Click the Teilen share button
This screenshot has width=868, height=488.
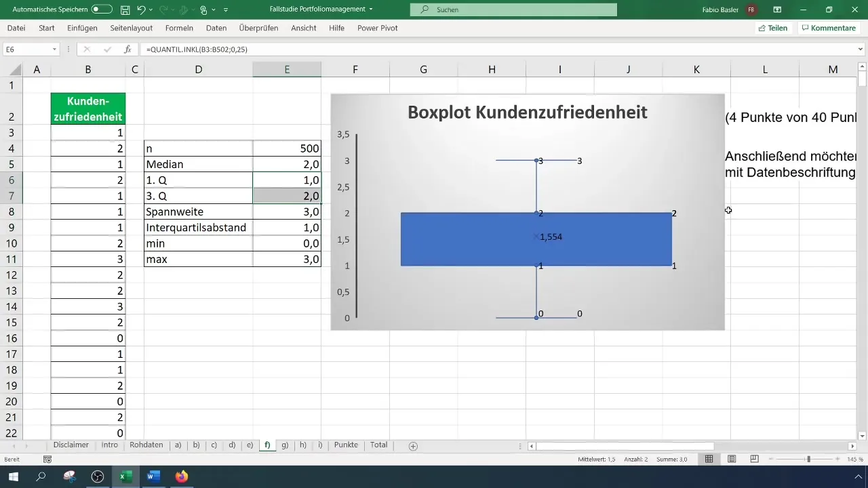pos(773,28)
